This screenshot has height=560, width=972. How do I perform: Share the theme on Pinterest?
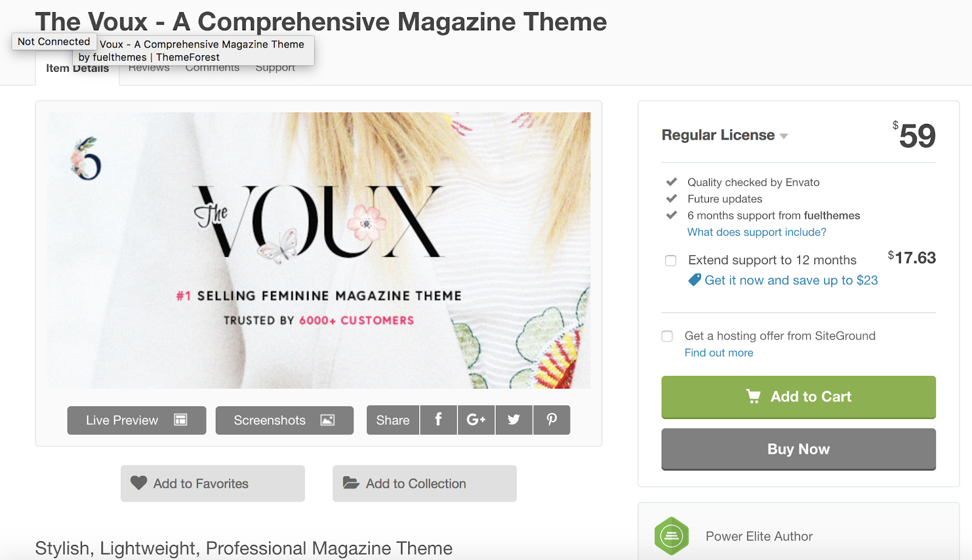(x=552, y=420)
